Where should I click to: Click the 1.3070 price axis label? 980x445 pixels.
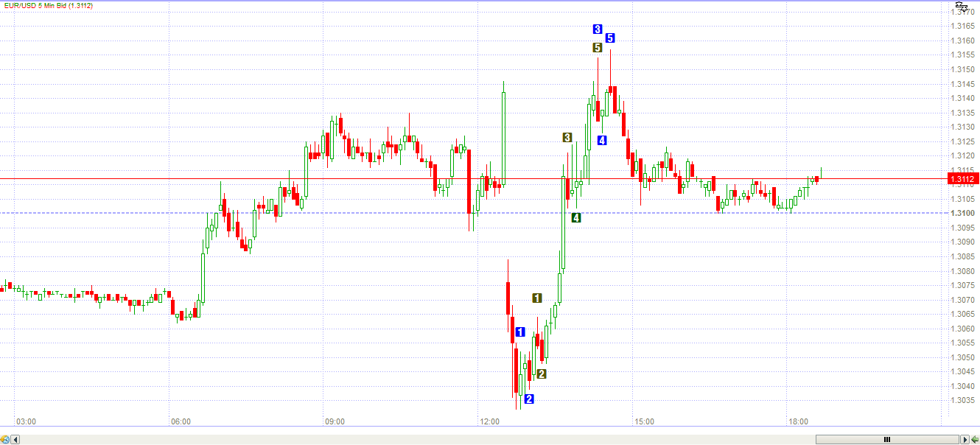tap(963, 300)
